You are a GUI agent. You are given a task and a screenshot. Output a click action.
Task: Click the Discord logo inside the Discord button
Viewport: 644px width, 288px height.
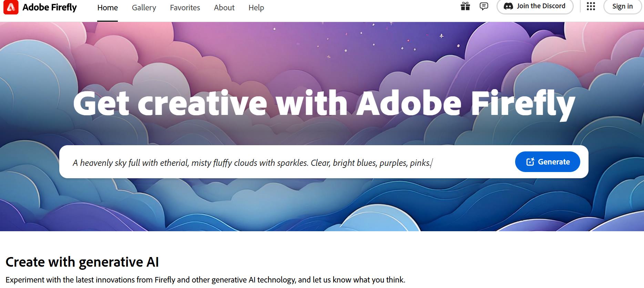[x=509, y=6]
